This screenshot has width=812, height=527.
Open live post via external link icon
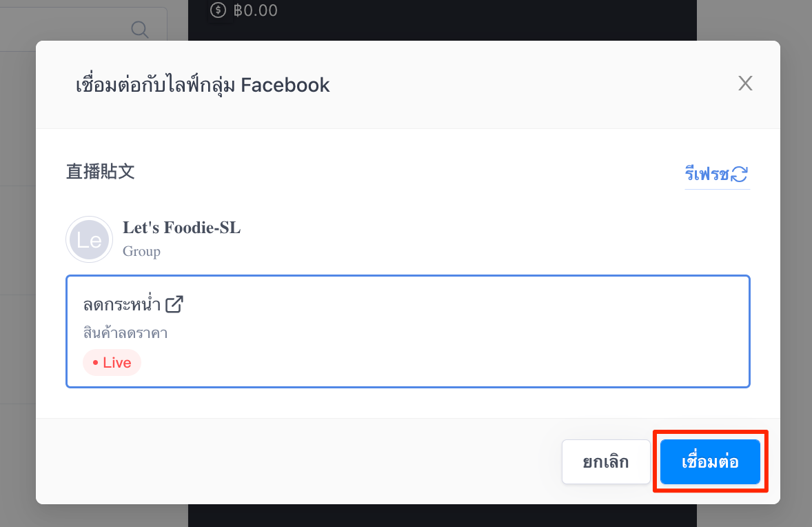(174, 304)
